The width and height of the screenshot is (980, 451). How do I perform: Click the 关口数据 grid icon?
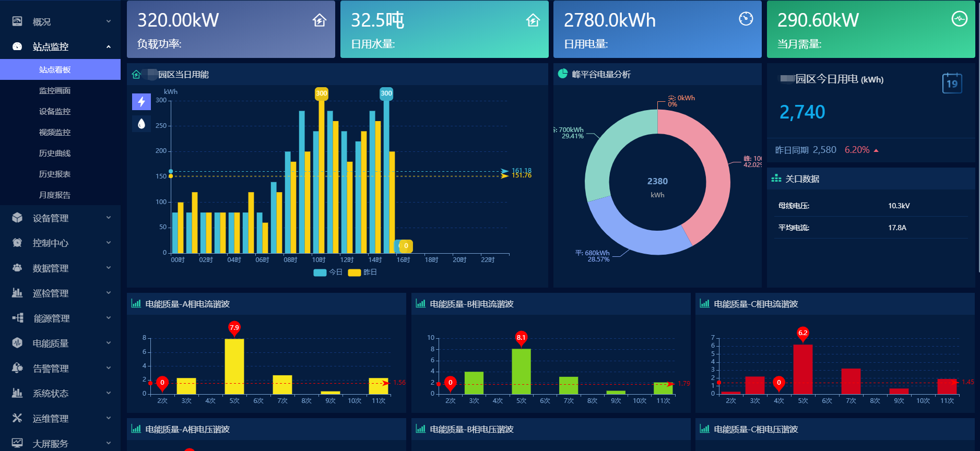(776, 179)
